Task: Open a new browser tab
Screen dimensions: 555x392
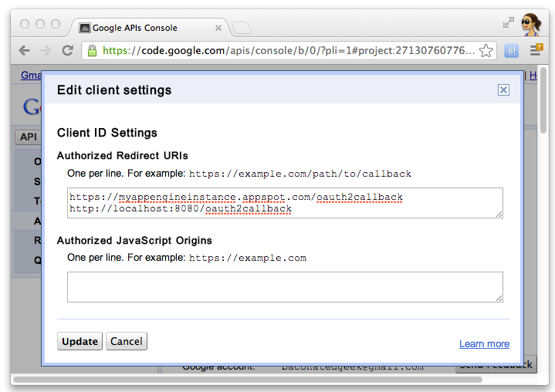Action: [241, 29]
